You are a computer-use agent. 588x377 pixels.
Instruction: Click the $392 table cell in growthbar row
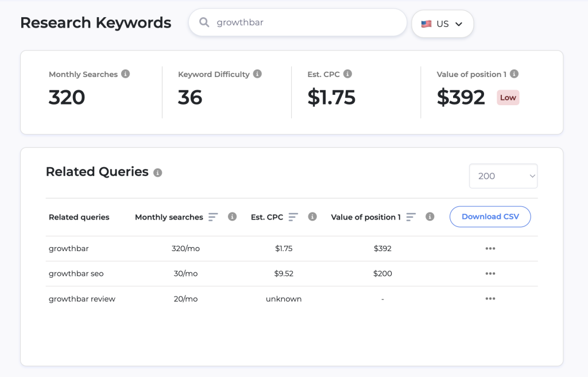pyautogui.click(x=382, y=249)
